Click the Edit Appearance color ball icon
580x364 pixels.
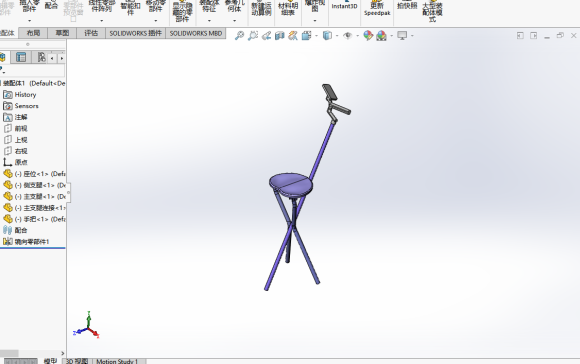tap(368, 36)
